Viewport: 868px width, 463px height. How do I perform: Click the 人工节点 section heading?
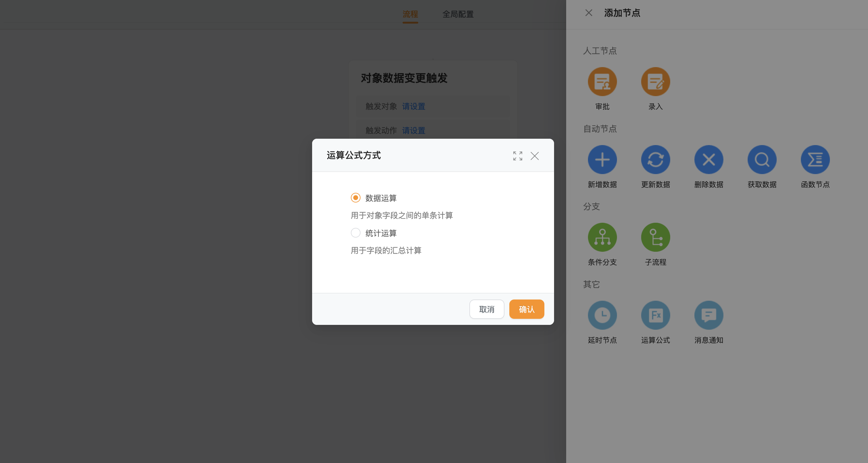pos(600,51)
